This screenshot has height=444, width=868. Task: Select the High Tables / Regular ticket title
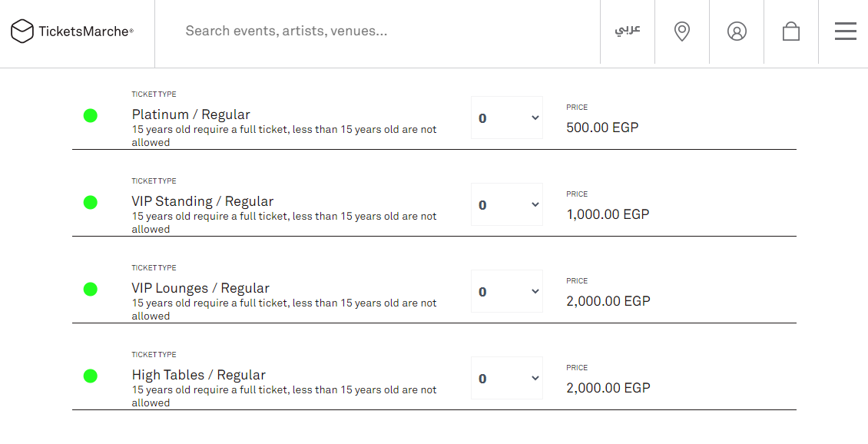point(199,375)
